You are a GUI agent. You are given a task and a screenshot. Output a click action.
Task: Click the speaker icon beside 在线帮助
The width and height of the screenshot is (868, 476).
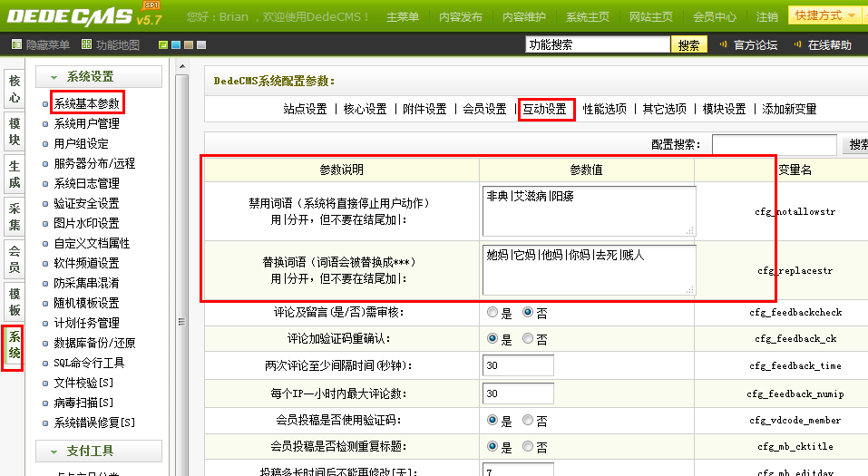coord(797,44)
